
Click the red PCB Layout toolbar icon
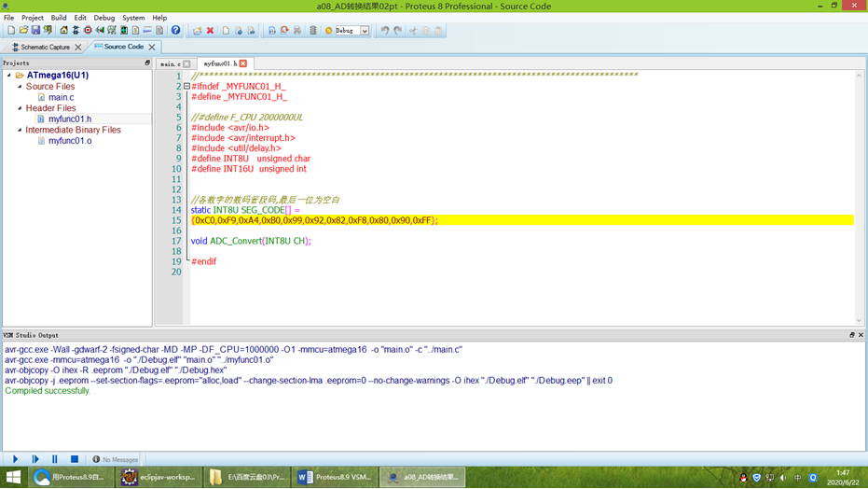[x=88, y=31]
